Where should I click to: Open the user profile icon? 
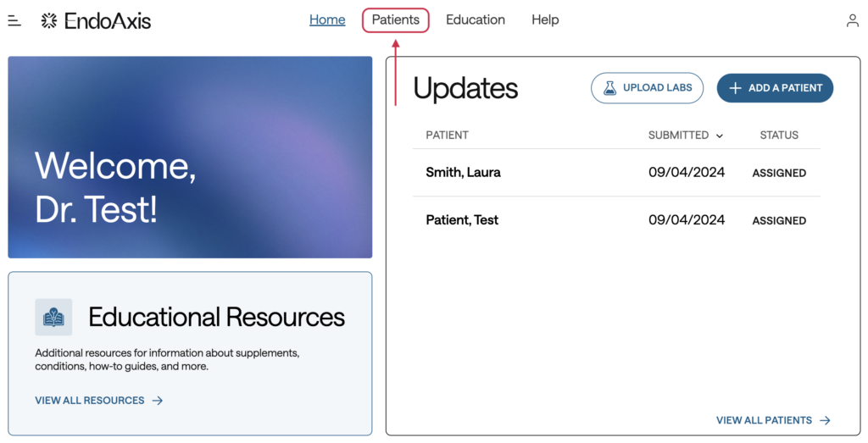[852, 20]
